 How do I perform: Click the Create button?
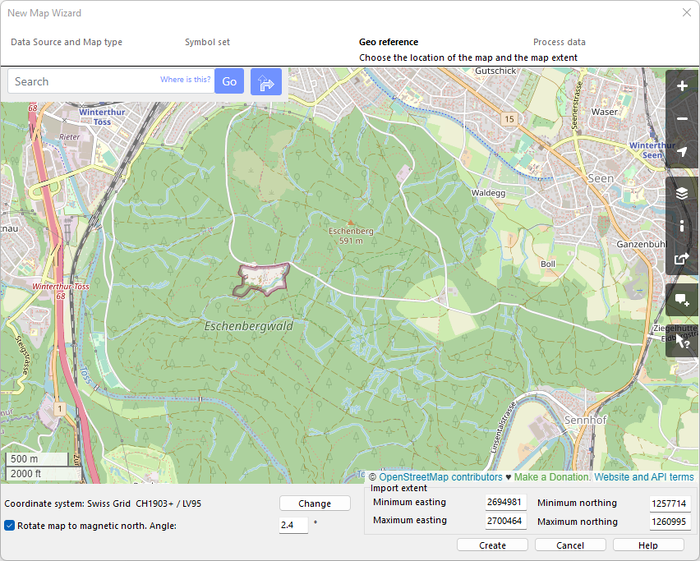pos(492,545)
